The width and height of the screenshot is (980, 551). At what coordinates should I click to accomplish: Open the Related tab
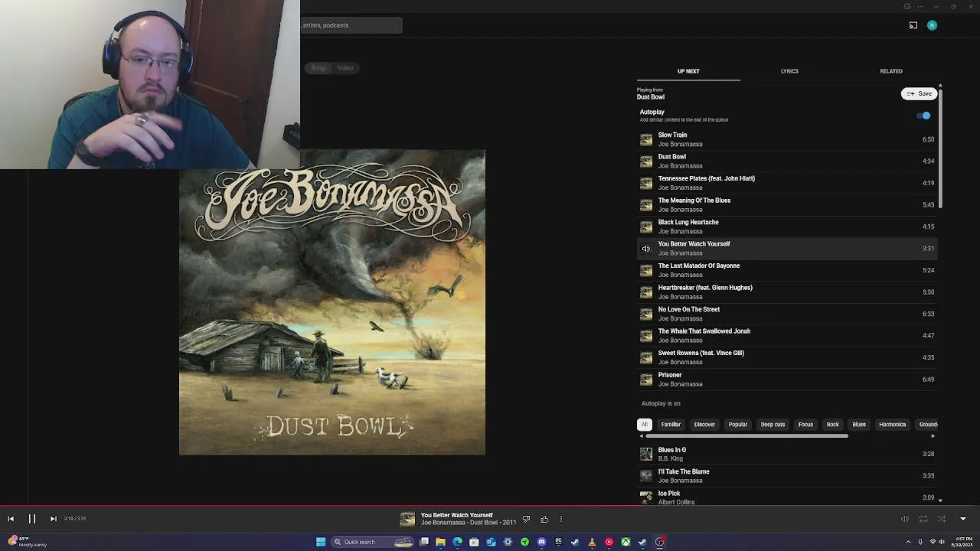[x=891, y=71]
